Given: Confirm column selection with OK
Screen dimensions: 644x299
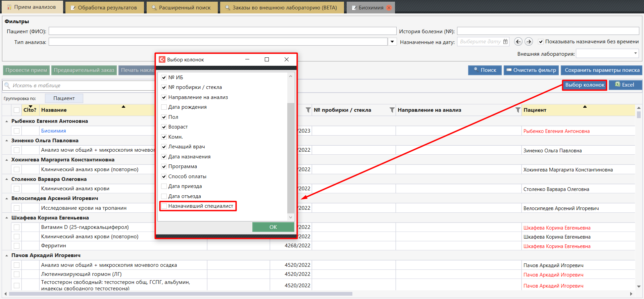Looking at the screenshot, I should point(273,227).
